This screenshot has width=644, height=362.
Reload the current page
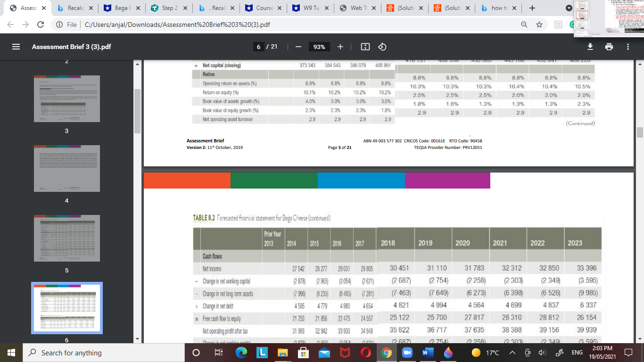point(41,25)
